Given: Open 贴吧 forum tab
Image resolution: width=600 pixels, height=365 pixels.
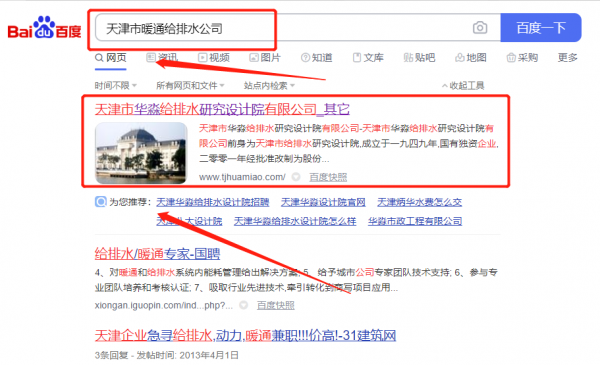Looking at the screenshot, I should click(x=419, y=58).
